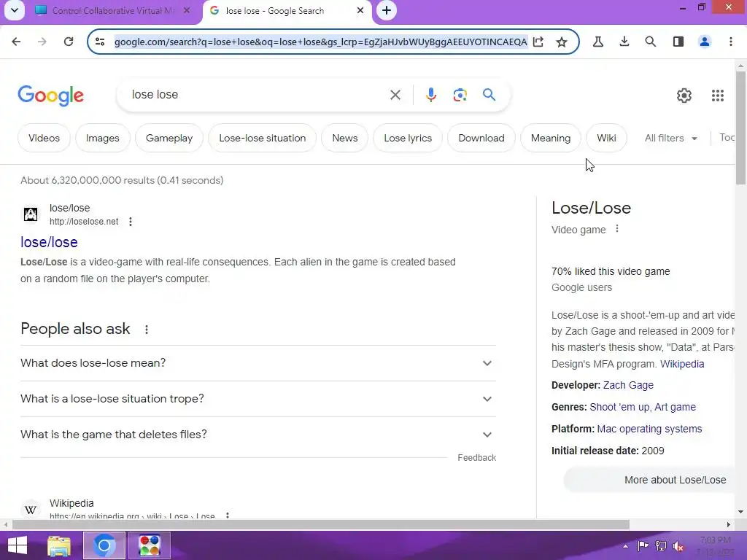Open Wikipedia result favicon

pyautogui.click(x=31, y=510)
